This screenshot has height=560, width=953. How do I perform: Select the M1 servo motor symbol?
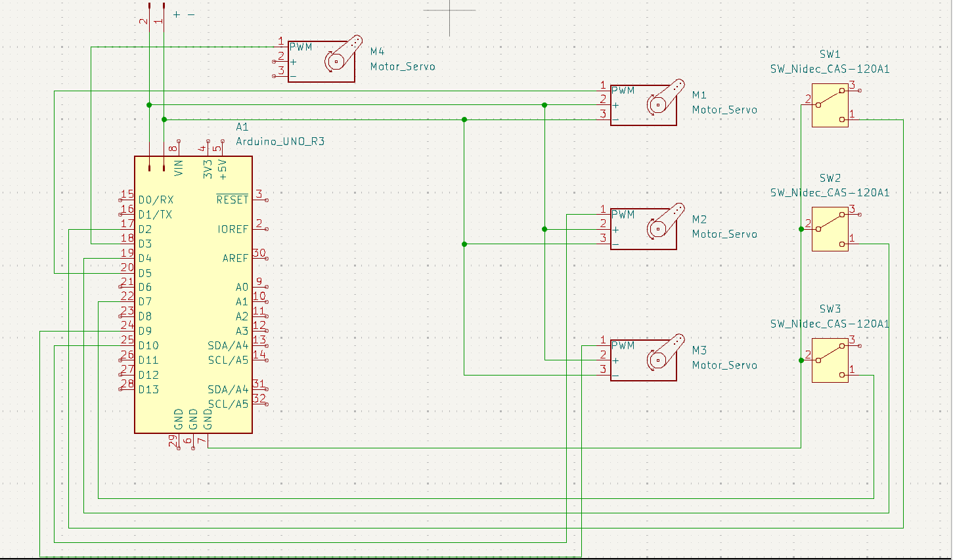[644, 104]
